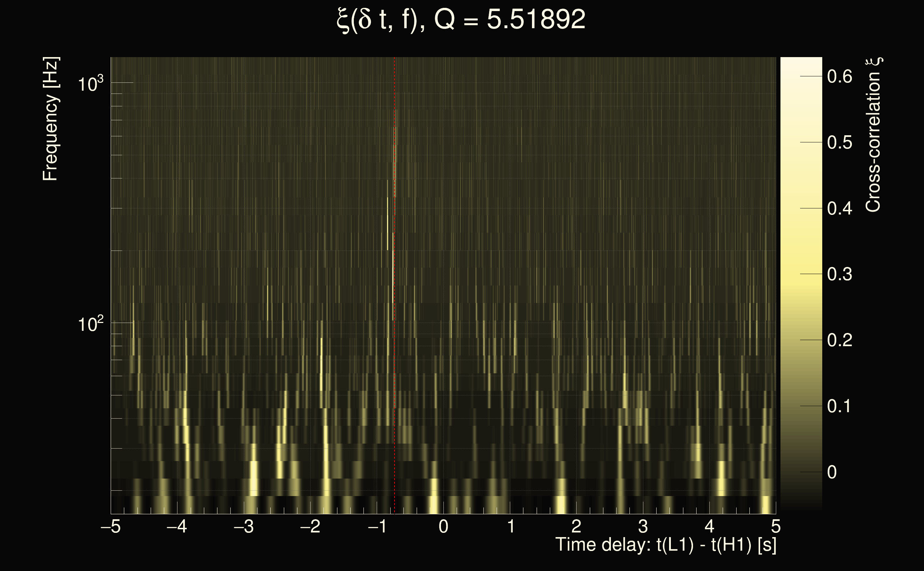
Task: Click the 0.6 tick label on colorbar
Action: point(839,77)
